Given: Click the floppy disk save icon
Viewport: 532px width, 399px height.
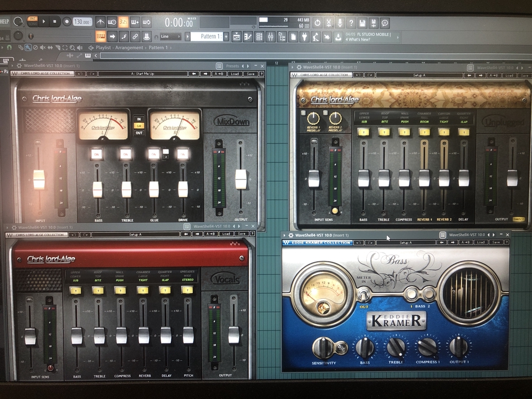Looking at the screenshot, I should (x=362, y=23).
